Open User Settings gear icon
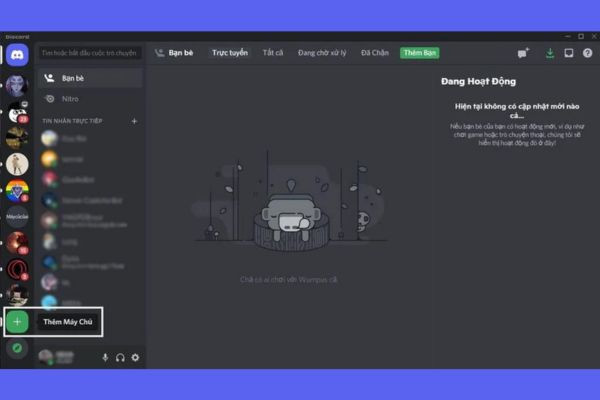Viewport: 600px width, 400px height. click(135, 358)
